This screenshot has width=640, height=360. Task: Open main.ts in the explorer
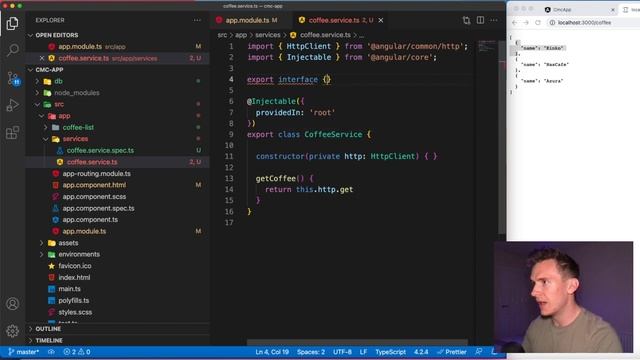pyautogui.click(x=69, y=289)
